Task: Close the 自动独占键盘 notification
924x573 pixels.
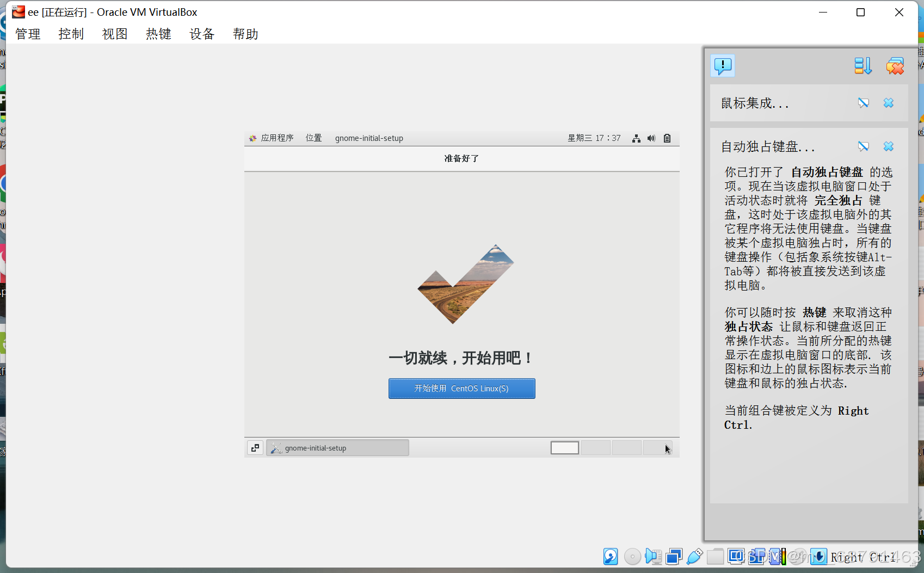Action: coord(889,146)
